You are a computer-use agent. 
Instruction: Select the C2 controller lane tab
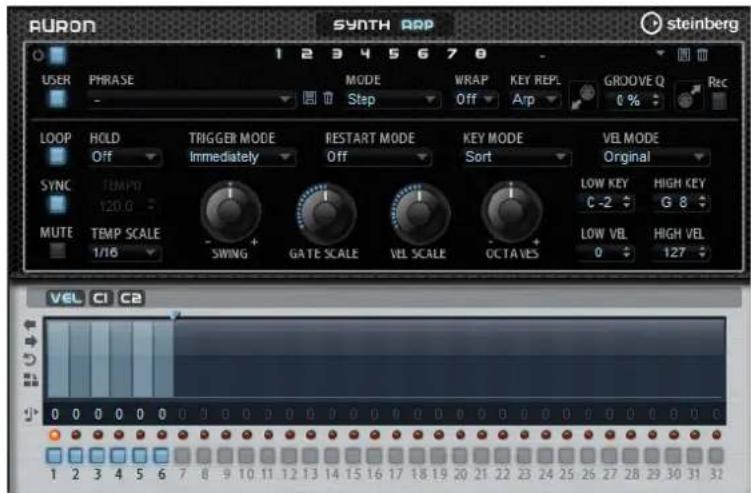(131, 298)
